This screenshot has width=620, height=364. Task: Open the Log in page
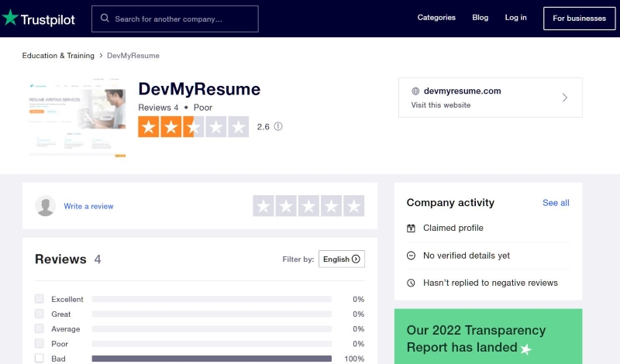coord(515,17)
